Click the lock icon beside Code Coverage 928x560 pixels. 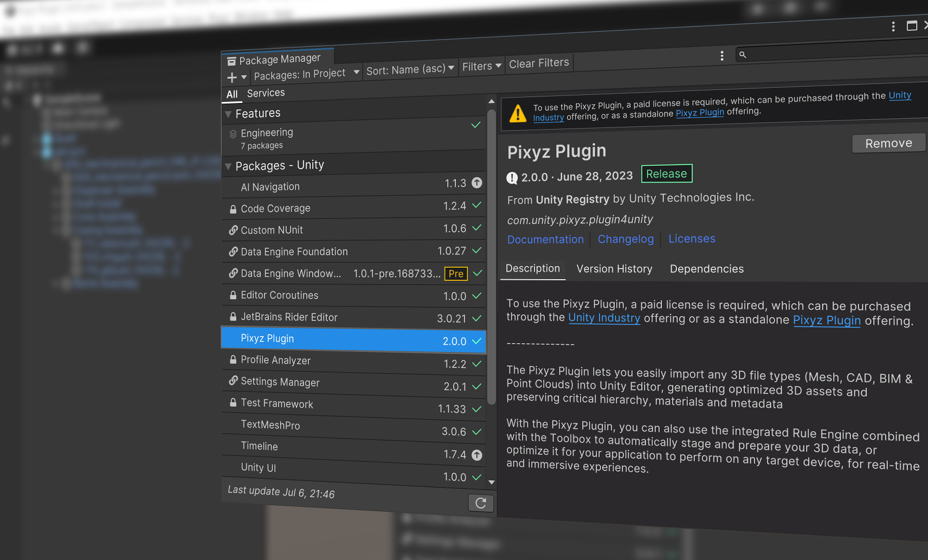(233, 209)
